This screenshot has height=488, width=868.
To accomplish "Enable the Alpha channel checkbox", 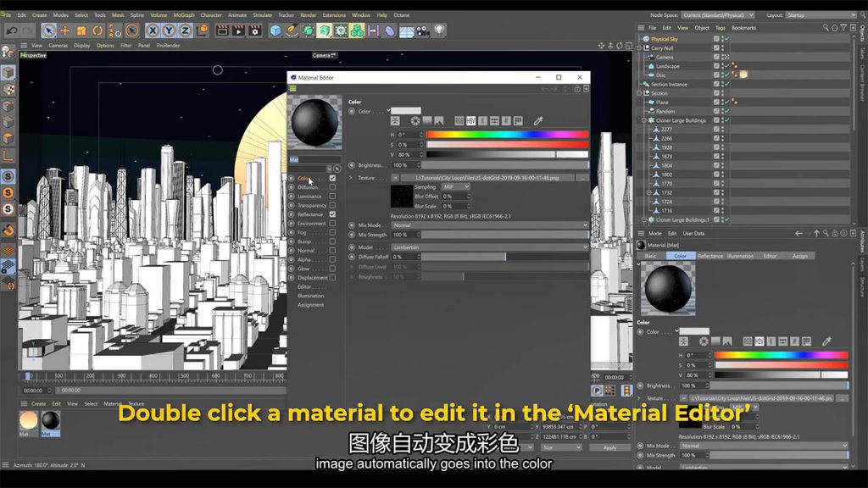I will [x=332, y=259].
